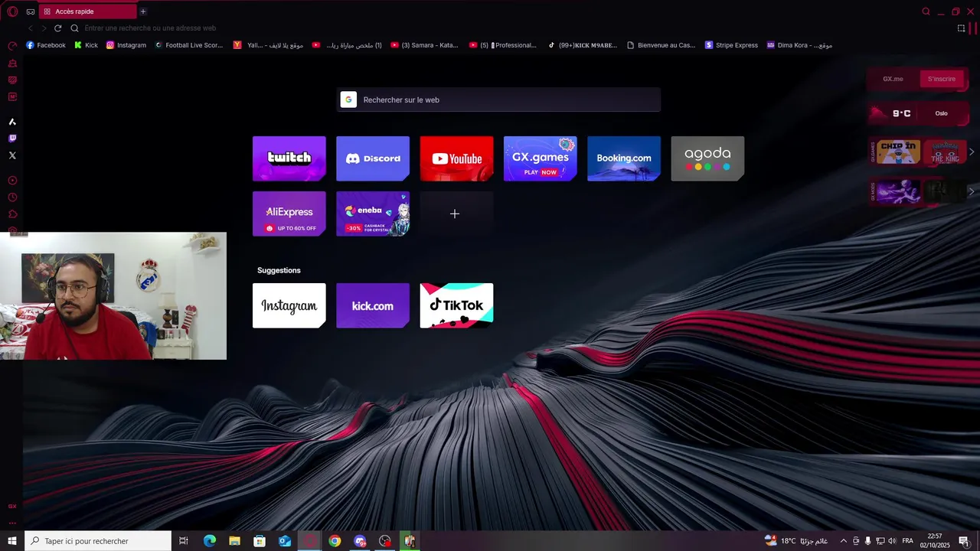Open the (3) Samara - Kata... bookmark
This screenshot has height=551, width=980.
point(424,45)
